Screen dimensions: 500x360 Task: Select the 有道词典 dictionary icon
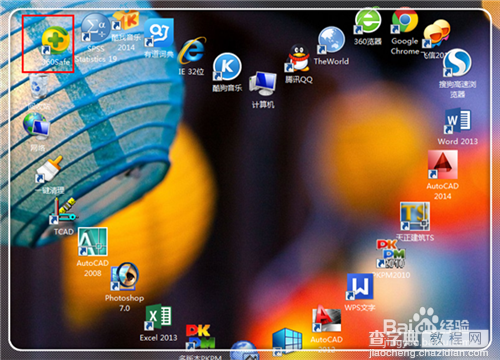tap(159, 33)
